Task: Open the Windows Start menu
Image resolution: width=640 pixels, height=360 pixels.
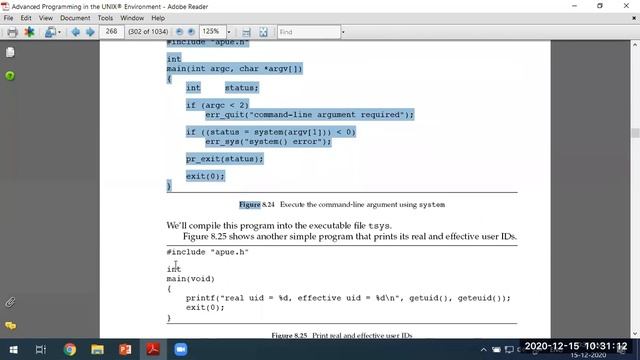Action: click(13, 349)
